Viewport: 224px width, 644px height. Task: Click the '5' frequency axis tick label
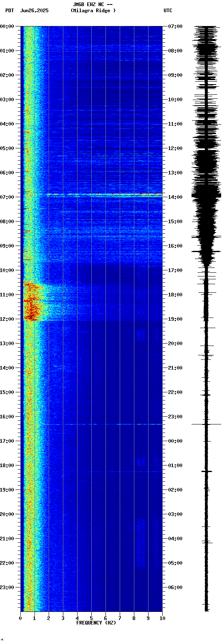[x=91, y=618]
